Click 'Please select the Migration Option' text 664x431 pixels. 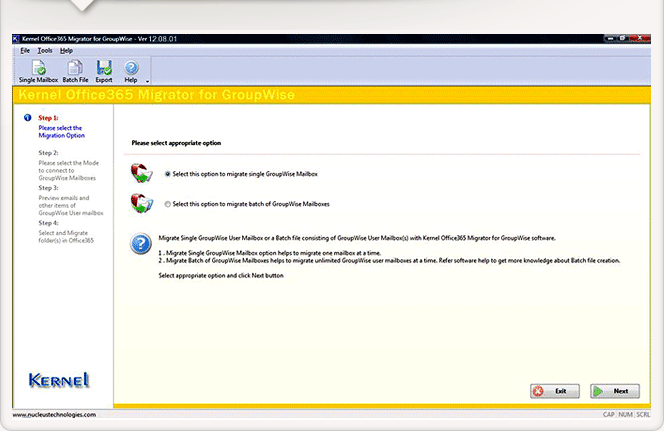point(61,132)
